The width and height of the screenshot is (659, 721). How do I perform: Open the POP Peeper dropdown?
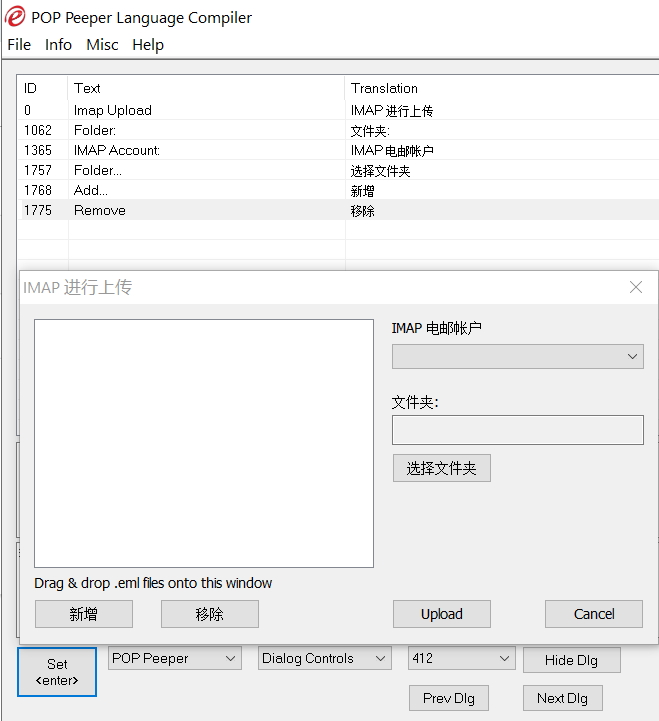(x=175, y=658)
